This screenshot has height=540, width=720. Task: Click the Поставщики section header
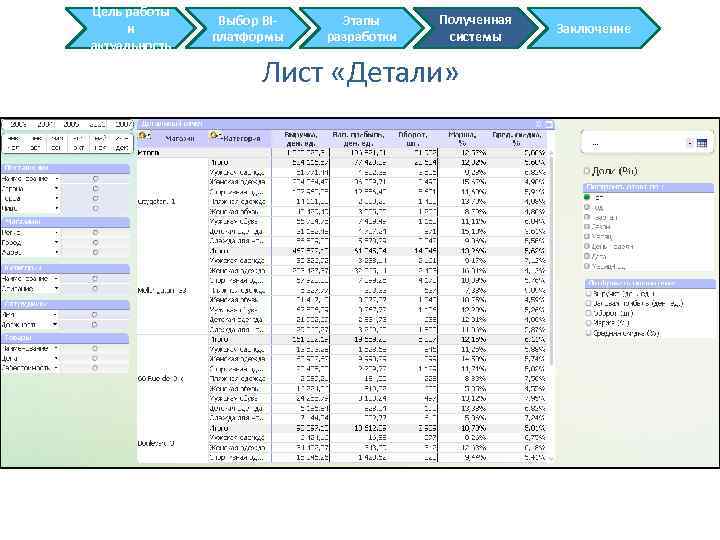66,168
